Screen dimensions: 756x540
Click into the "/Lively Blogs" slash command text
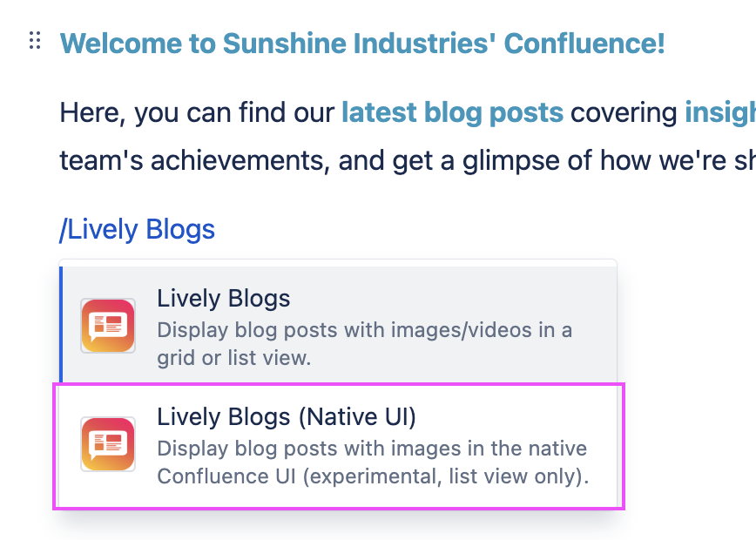pos(137,230)
